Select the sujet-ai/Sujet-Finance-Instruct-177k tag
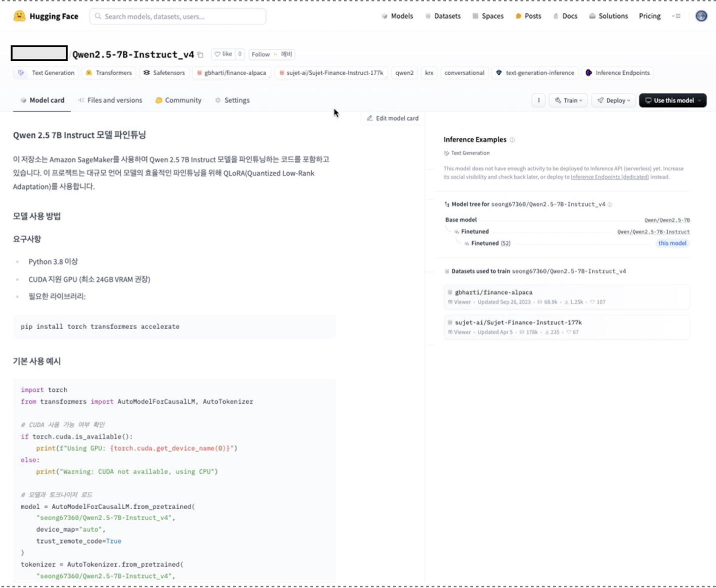Screen dimensions: 716x588 (x=331, y=73)
